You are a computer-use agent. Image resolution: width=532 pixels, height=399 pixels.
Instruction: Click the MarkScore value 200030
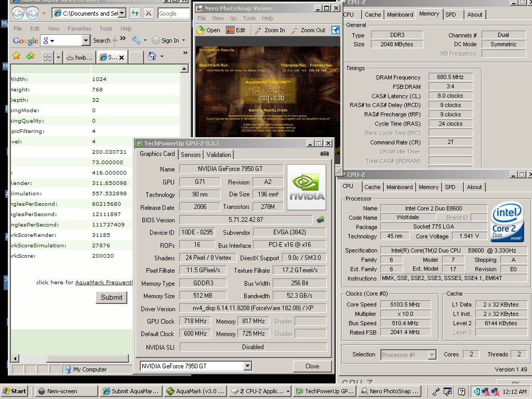103,256
